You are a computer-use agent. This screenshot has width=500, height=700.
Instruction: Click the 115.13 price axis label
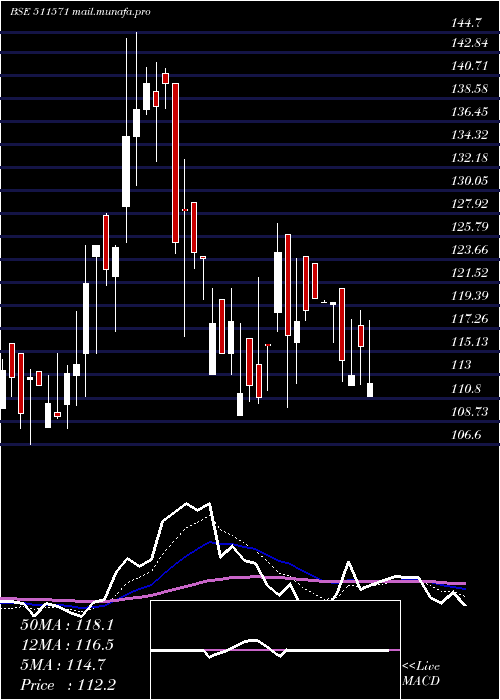click(x=469, y=342)
